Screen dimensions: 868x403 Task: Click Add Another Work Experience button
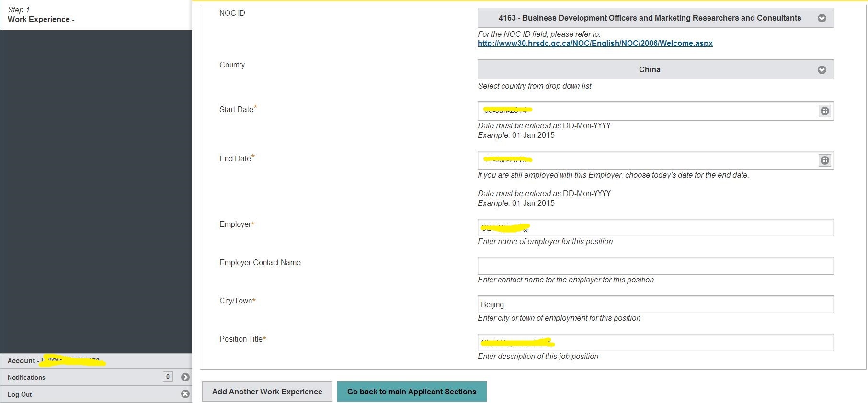click(x=267, y=392)
